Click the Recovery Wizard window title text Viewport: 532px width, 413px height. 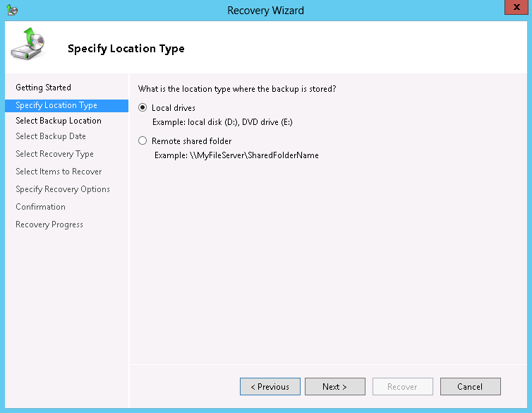pos(266,11)
